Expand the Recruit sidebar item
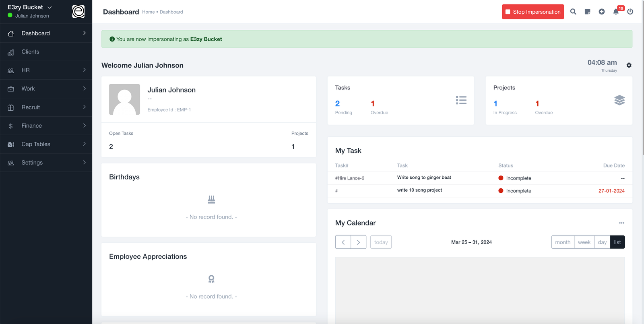Screen dimensions: 644x324 click(x=46, y=107)
